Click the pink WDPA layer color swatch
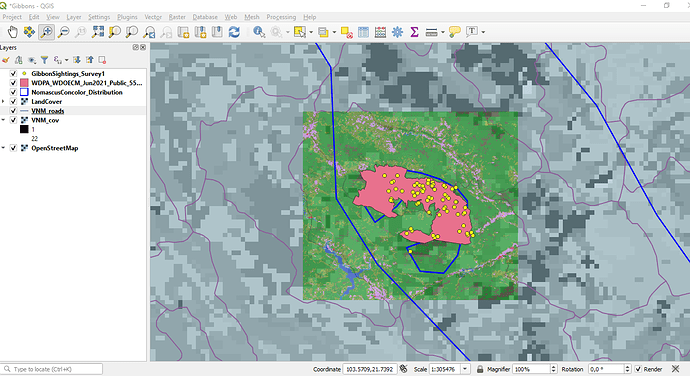The width and height of the screenshot is (690, 376). coord(24,83)
